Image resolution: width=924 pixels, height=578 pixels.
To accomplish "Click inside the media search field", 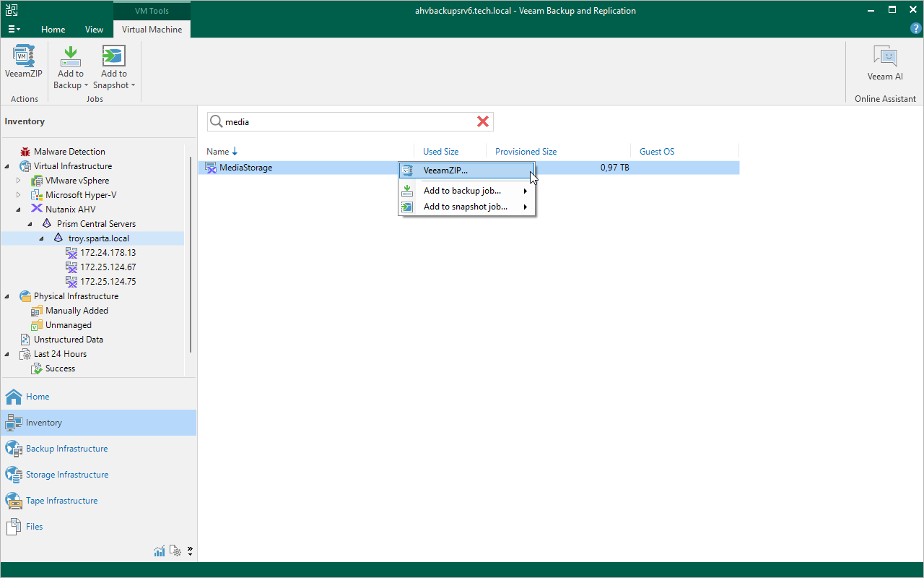I will click(349, 122).
